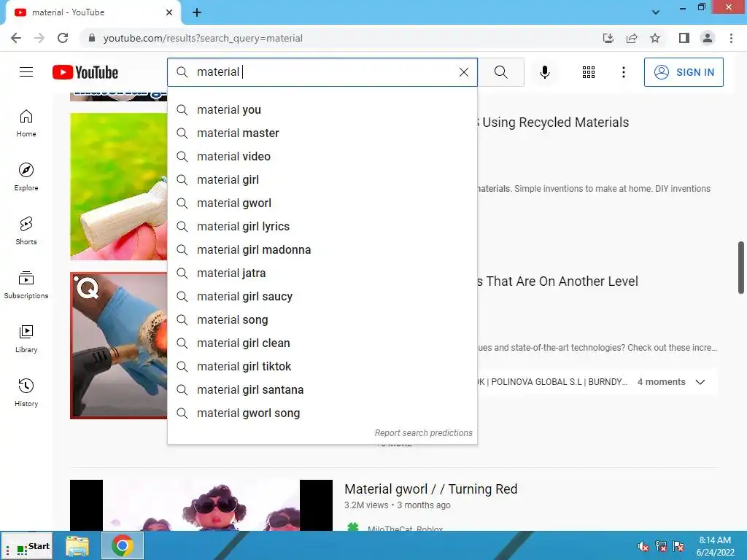Image resolution: width=747 pixels, height=560 pixels.
Task: Open a new browser tab
Action: point(197,12)
